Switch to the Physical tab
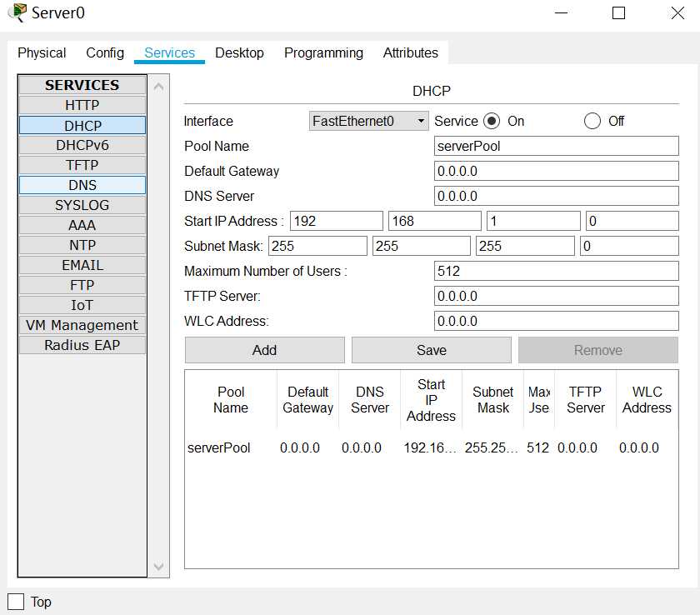 click(42, 53)
